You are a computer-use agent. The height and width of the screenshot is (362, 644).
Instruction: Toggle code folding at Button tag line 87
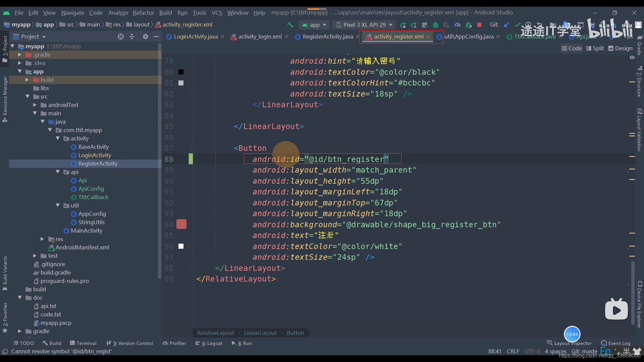coord(193,148)
